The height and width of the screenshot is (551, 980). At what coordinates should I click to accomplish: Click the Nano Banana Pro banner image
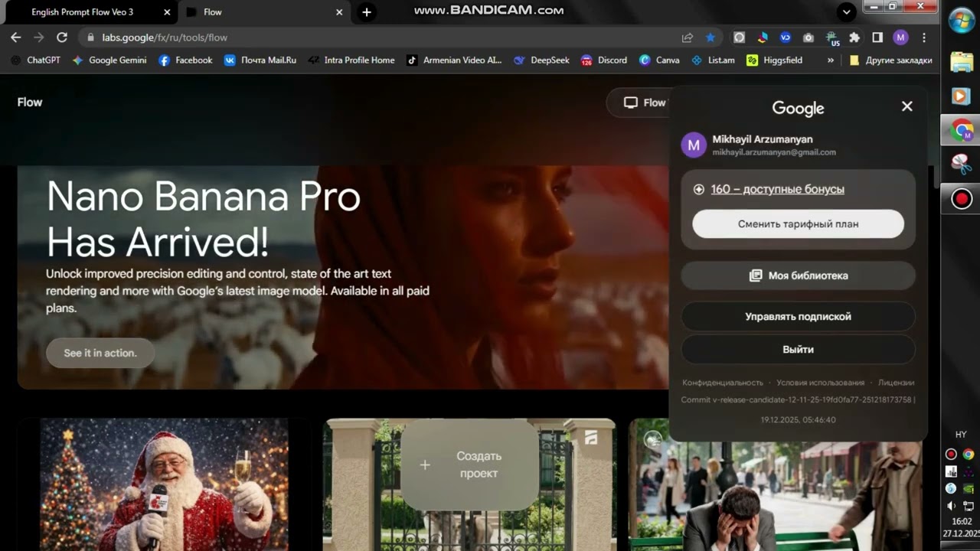point(343,277)
